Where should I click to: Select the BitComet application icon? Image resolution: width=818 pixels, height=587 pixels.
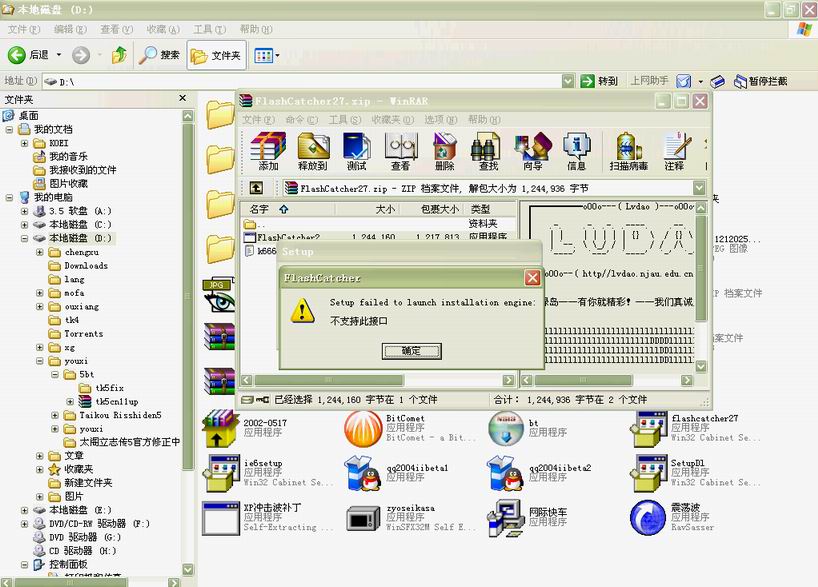coord(363,429)
